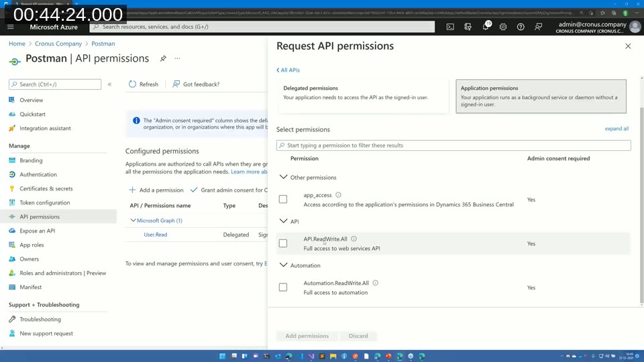Open the Help question mark icon
The width and height of the screenshot is (644, 362).
coord(521,27)
